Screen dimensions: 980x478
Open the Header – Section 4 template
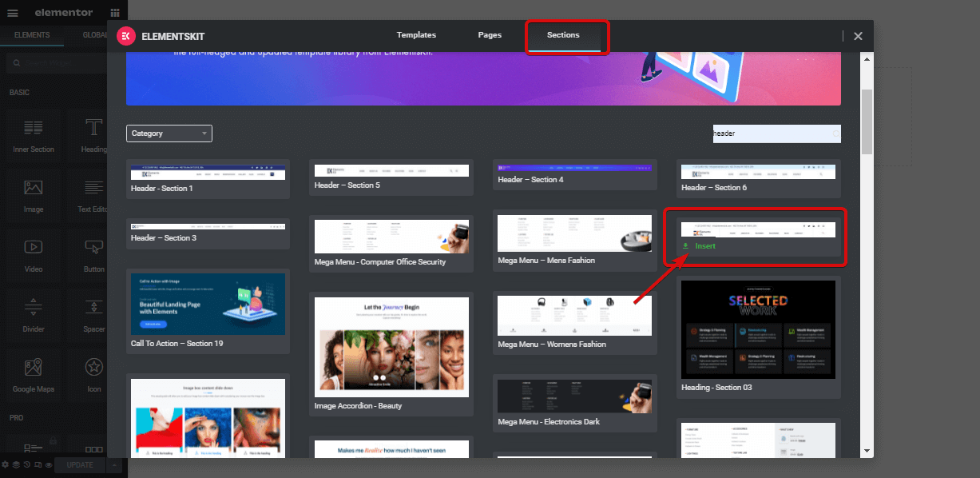[x=575, y=174]
